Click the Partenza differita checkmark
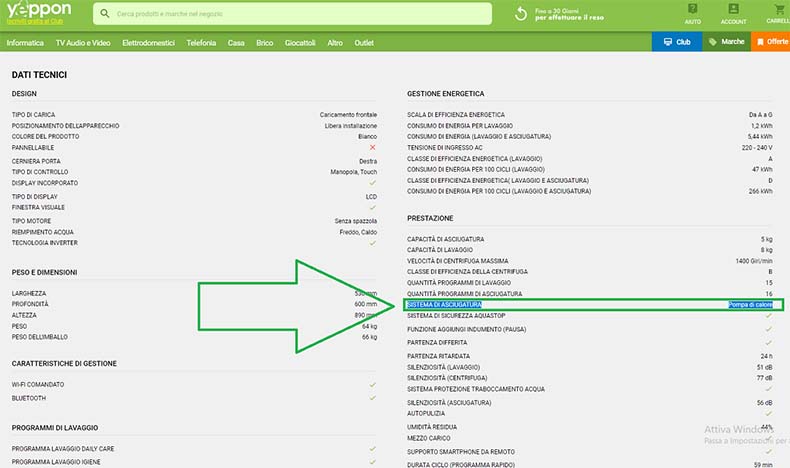Image resolution: width=790 pixels, height=468 pixels. point(768,342)
